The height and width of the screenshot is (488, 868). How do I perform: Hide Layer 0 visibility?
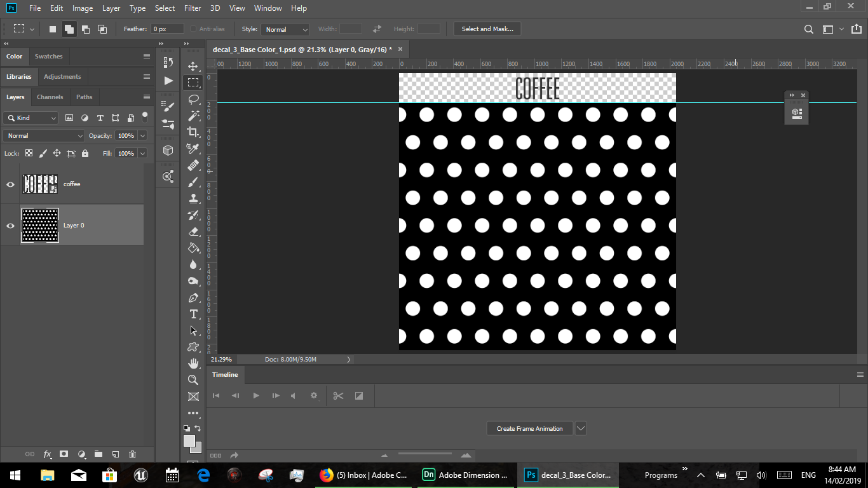coord(10,226)
